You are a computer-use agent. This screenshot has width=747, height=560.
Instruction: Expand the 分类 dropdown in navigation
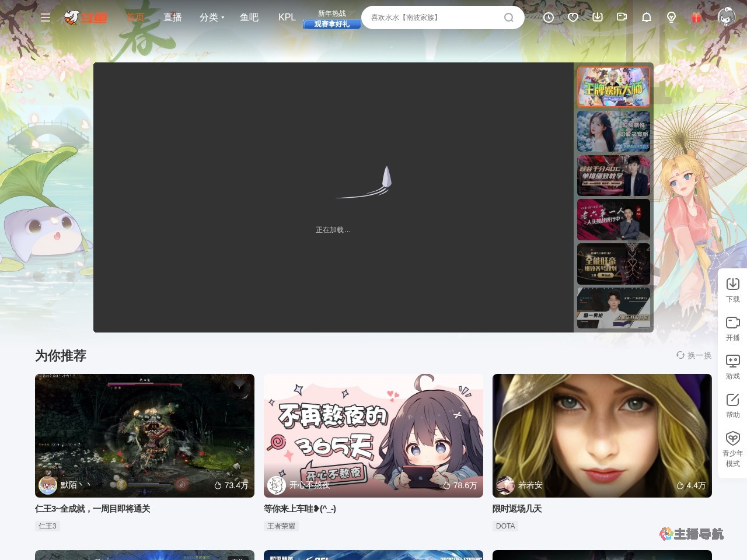click(x=209, y=17)
